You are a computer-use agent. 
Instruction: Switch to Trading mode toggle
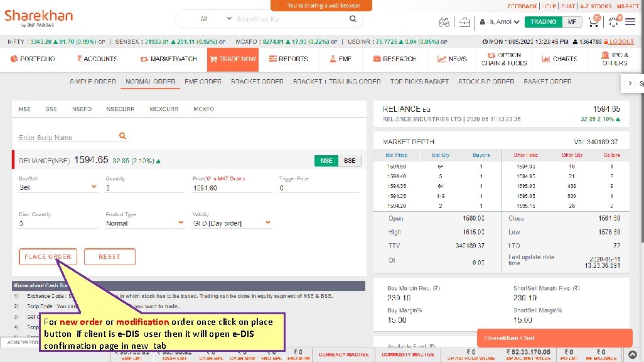click(x=544, y=22)
